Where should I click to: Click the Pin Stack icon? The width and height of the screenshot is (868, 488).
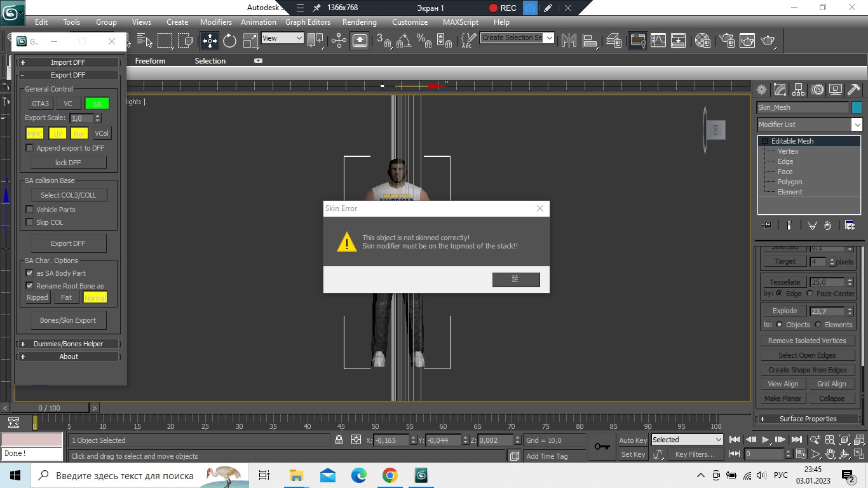[767, 226]
